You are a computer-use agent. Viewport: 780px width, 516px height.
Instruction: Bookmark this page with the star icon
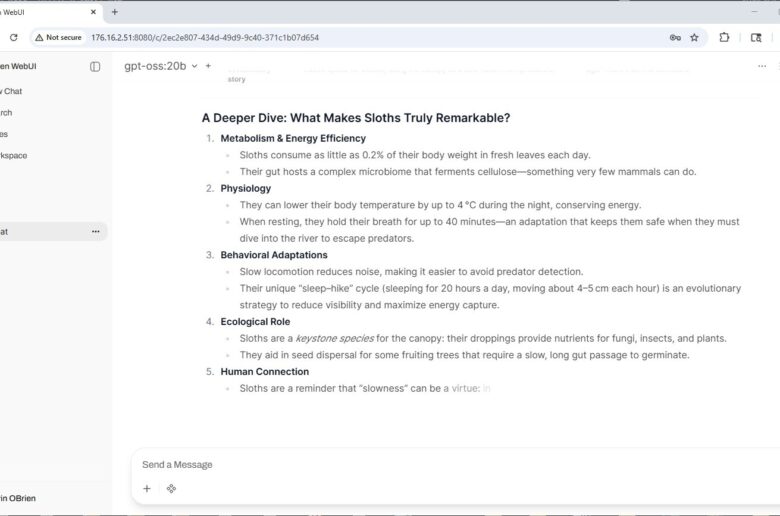click(694, 38)
